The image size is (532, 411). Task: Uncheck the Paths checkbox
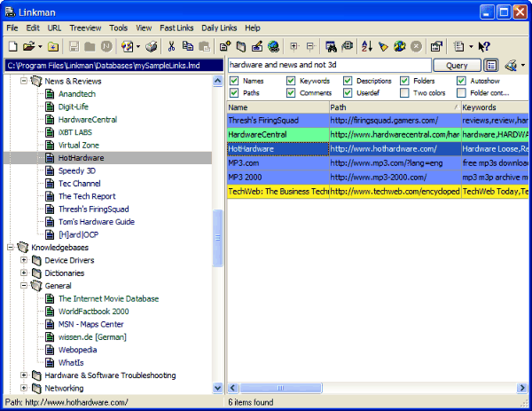pos(234,92)
